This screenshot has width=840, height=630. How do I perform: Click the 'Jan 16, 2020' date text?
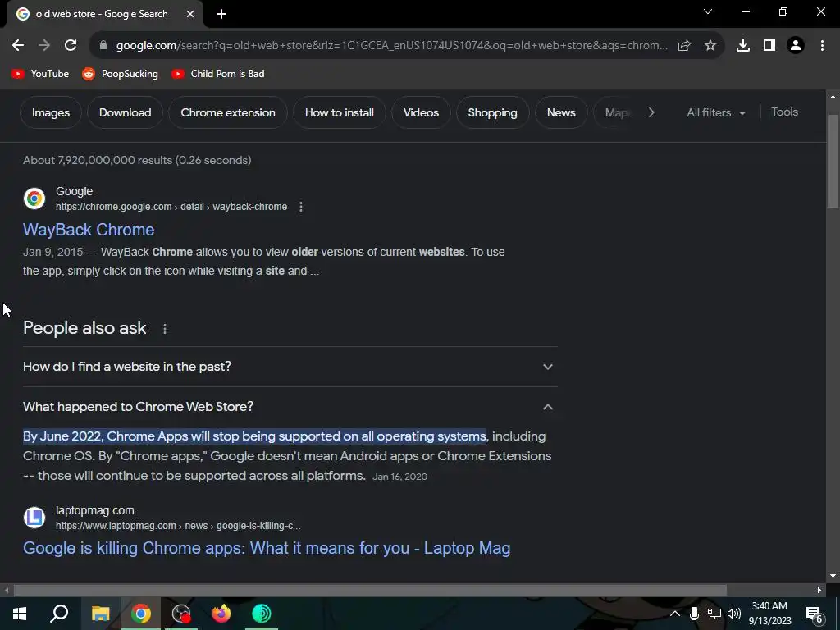click(399, 477)
